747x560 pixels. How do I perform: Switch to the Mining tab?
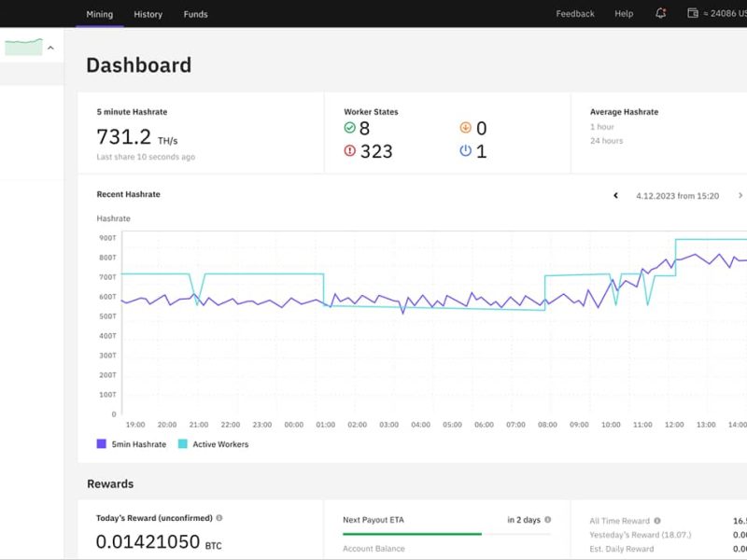[99, 14]
